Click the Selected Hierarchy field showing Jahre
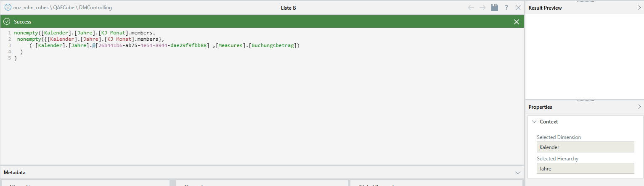 click(x=585, y=168)
